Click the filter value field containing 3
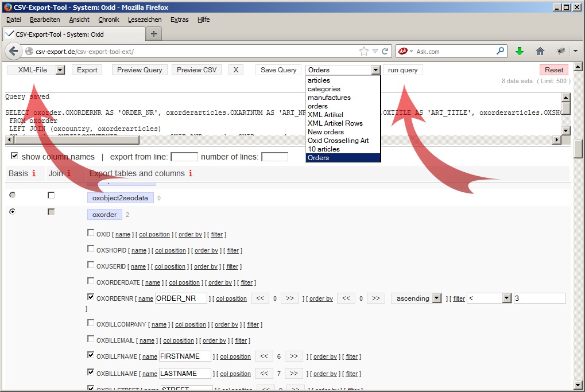The image size is (585, 392). pyautogui.click(x=540, y=298)
